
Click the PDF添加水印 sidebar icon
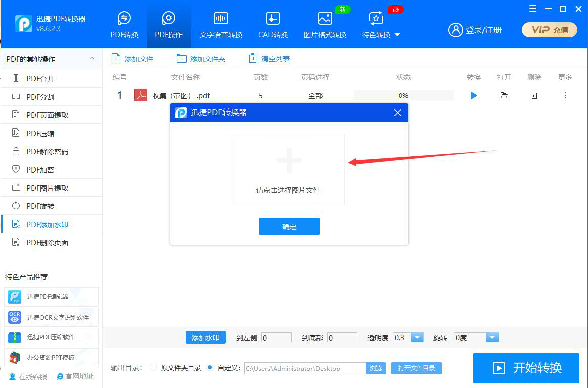click(16, 224)
